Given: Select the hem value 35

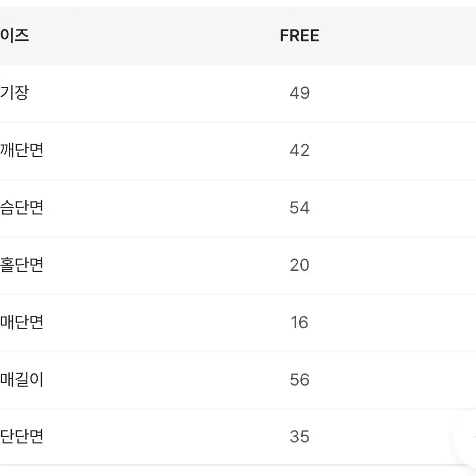Looking at the screenshot, I should point(300,437).
